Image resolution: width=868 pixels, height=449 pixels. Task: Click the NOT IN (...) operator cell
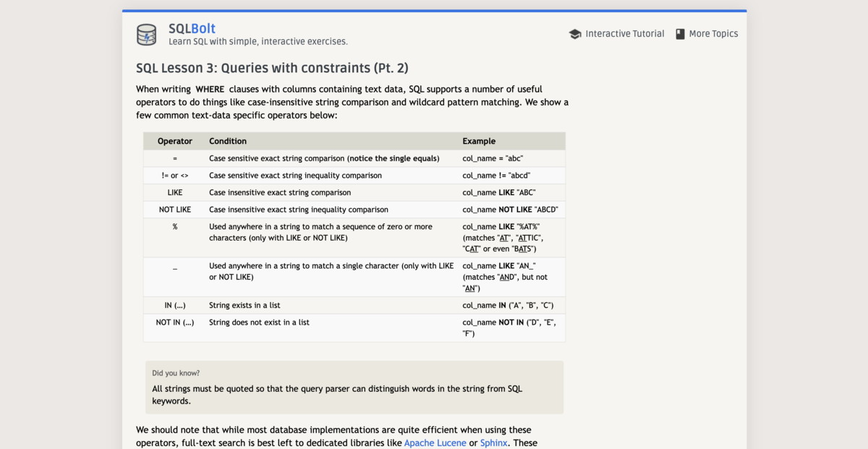(x=174, y=322)
